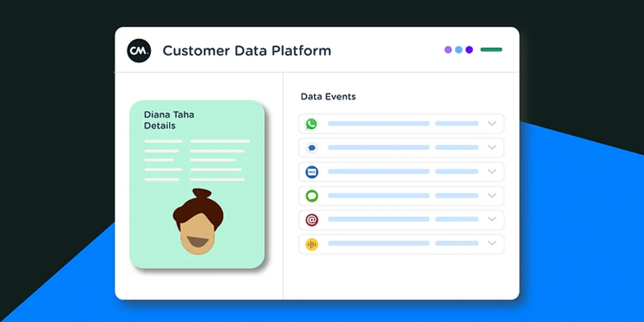Open the chevron on the blue chat row

pos(492,148)
